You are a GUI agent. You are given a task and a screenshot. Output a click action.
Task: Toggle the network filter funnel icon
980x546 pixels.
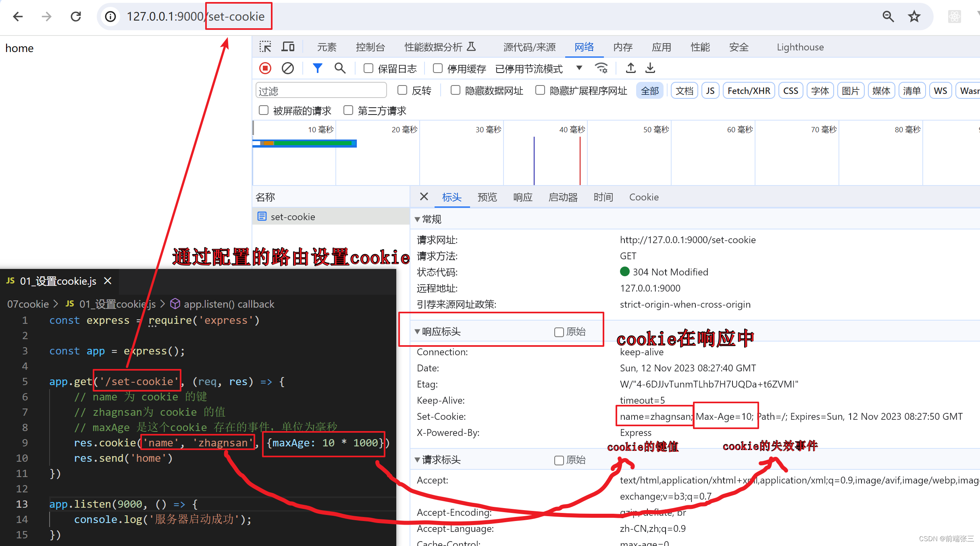318,68
